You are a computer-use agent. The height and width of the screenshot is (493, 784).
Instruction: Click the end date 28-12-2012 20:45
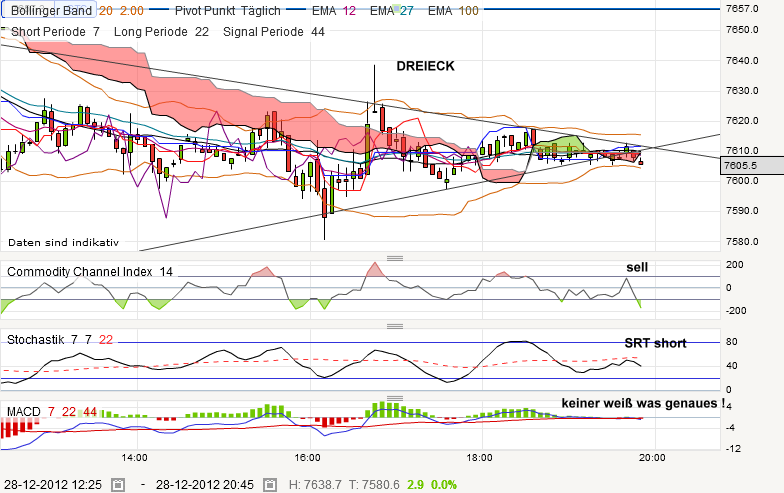(x=204, y=484)
